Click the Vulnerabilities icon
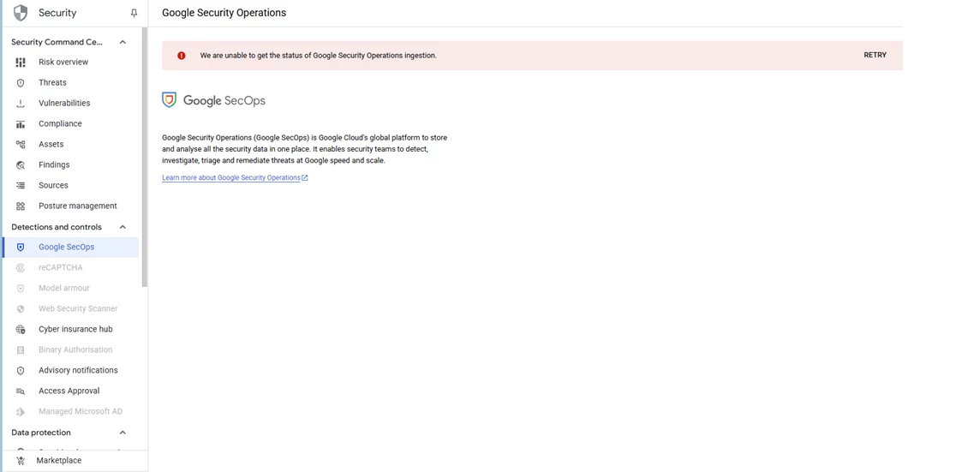Image resolution: width=980 pixels, height=472 pixels. (x=21, y=103)
